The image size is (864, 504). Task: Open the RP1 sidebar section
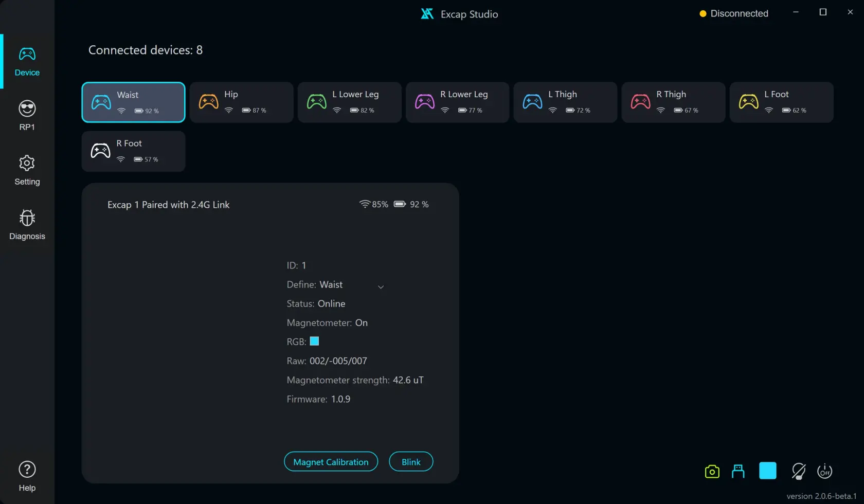pos(27,116)
